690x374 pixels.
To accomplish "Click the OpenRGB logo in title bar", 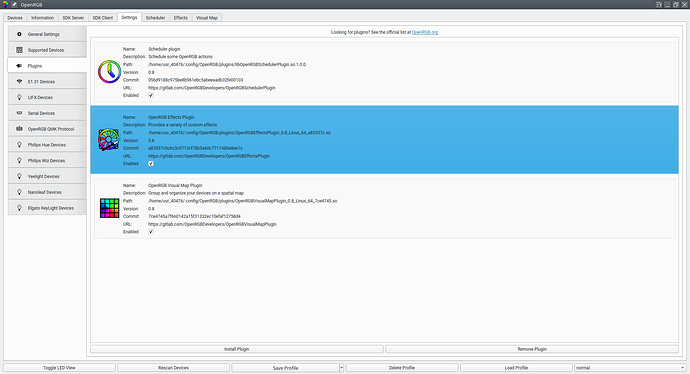I will [x=5, y=4].
